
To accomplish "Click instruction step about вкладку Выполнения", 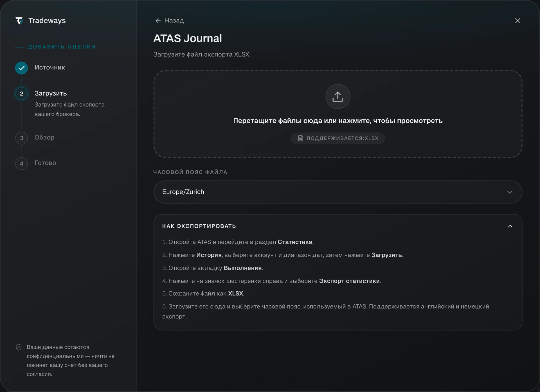I will 213,268.
